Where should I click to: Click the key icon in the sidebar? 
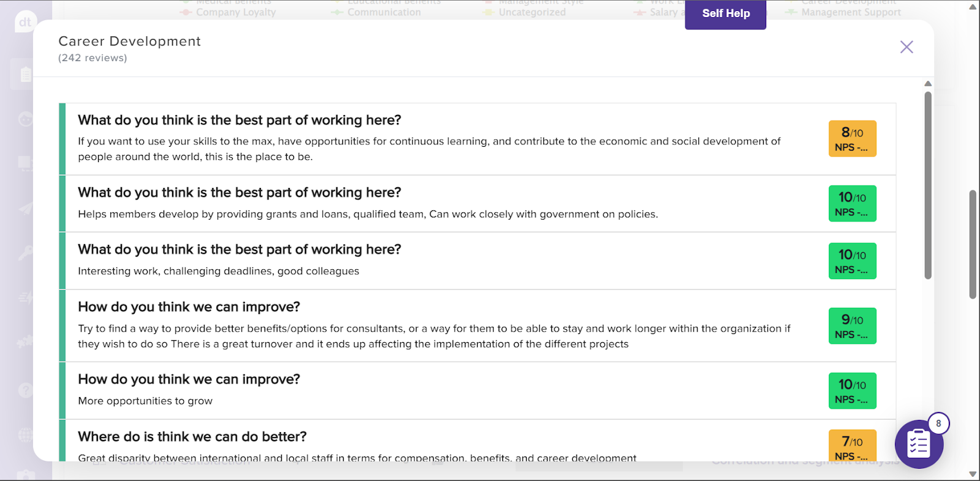point(25,253)
